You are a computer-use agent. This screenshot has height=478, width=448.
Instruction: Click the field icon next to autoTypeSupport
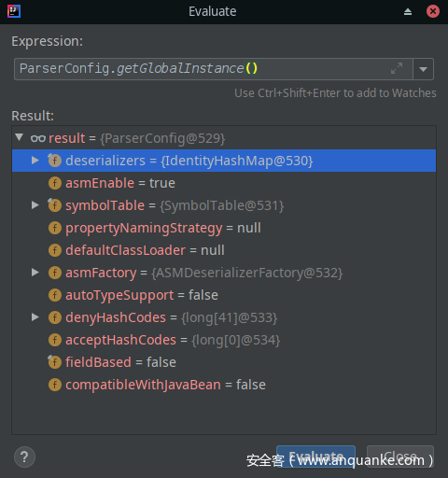[x=55, y=295]
